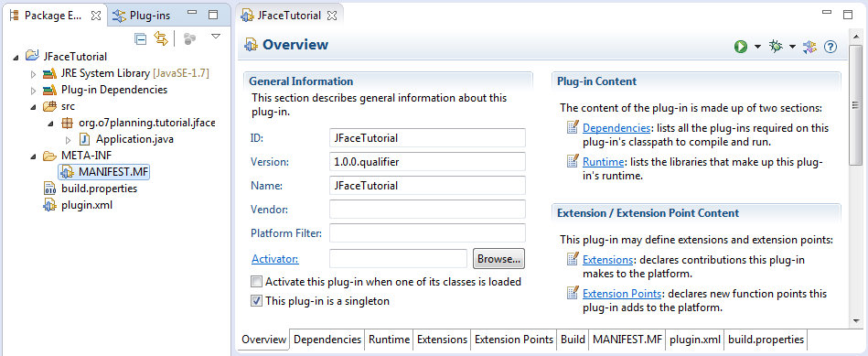Enable activate plug-in when class loaded
The image size is (868, 356).
tap(256, 282)
